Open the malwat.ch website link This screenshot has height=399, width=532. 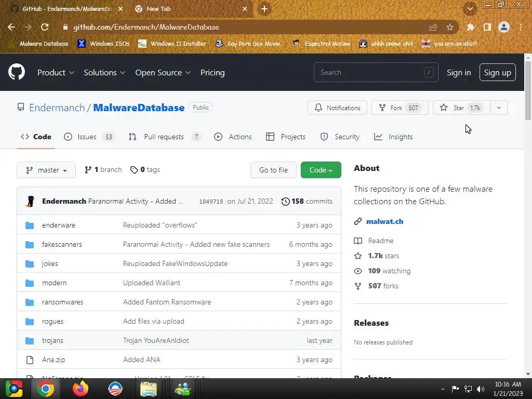[385, 221]
